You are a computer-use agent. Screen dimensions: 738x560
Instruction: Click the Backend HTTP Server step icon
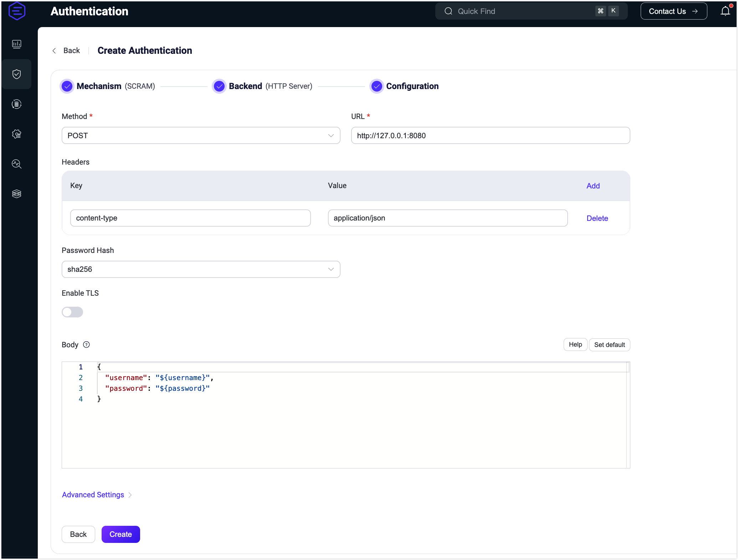(x=218, y=87)
